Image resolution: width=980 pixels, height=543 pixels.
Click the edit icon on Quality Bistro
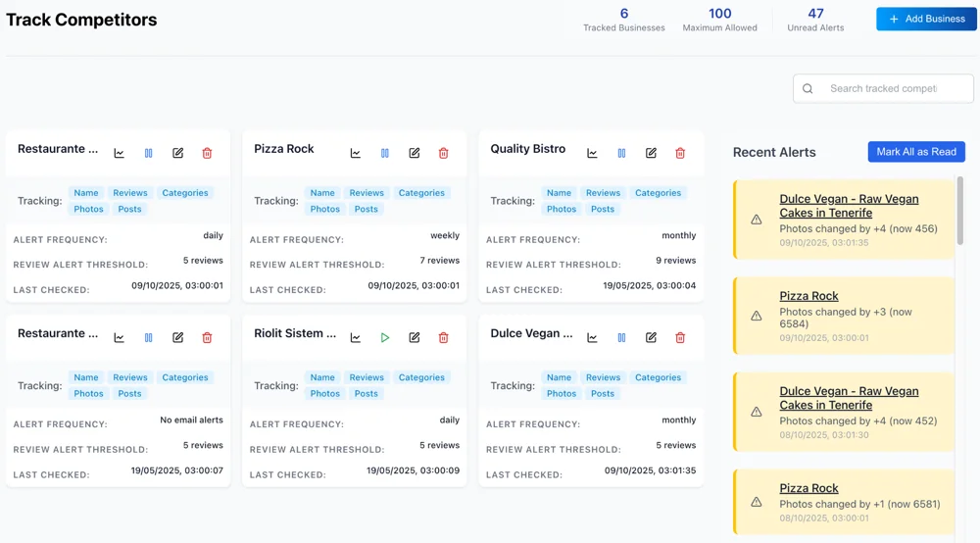651,153
